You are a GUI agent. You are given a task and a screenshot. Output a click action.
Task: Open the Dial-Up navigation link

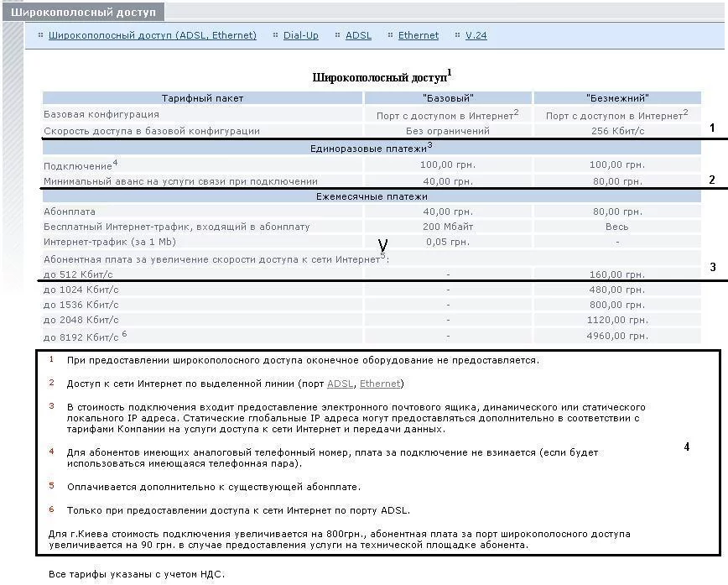(301, 35)
